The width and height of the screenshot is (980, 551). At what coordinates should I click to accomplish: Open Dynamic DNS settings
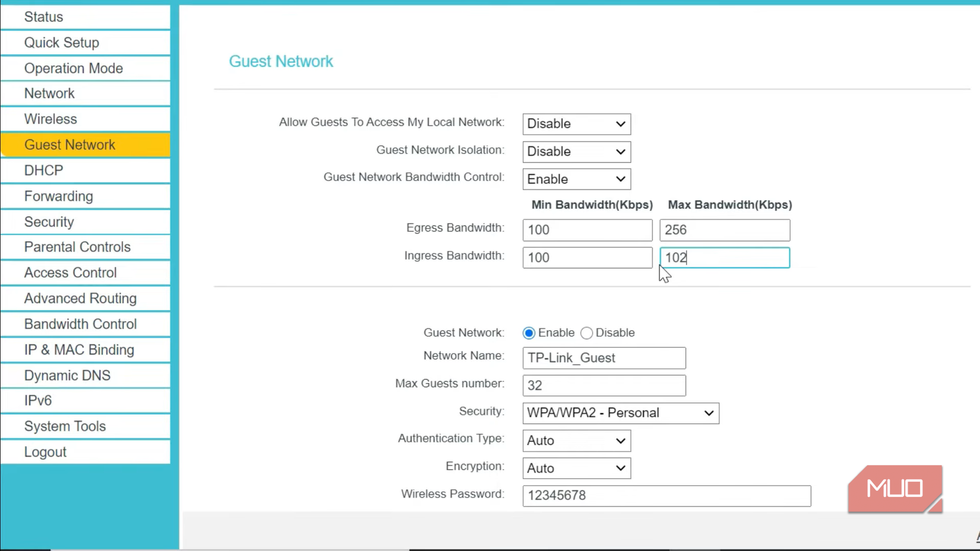pos(86,376)
